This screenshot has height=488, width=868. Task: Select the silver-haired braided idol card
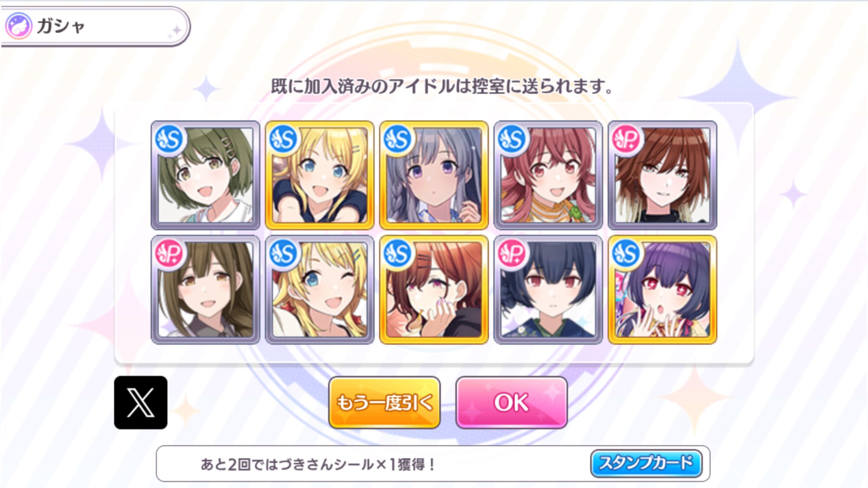434,175
